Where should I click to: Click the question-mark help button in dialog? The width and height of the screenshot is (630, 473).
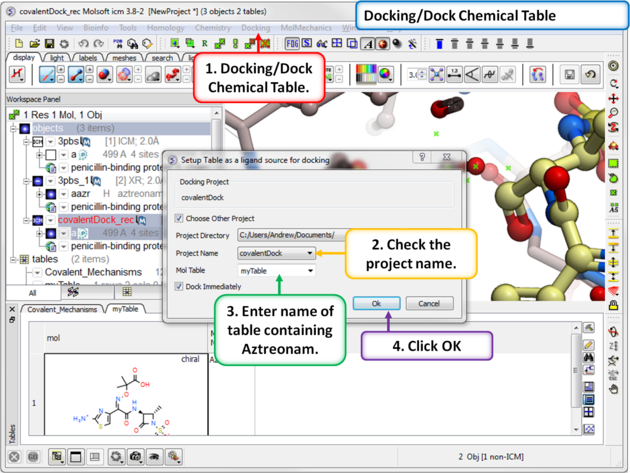[x=422, y=157]
